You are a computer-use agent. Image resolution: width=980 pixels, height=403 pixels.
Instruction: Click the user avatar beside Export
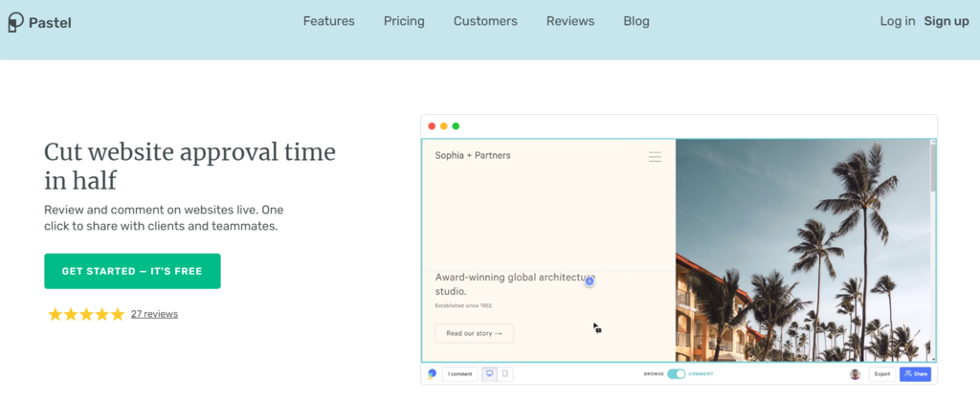(x=855, y=374)
